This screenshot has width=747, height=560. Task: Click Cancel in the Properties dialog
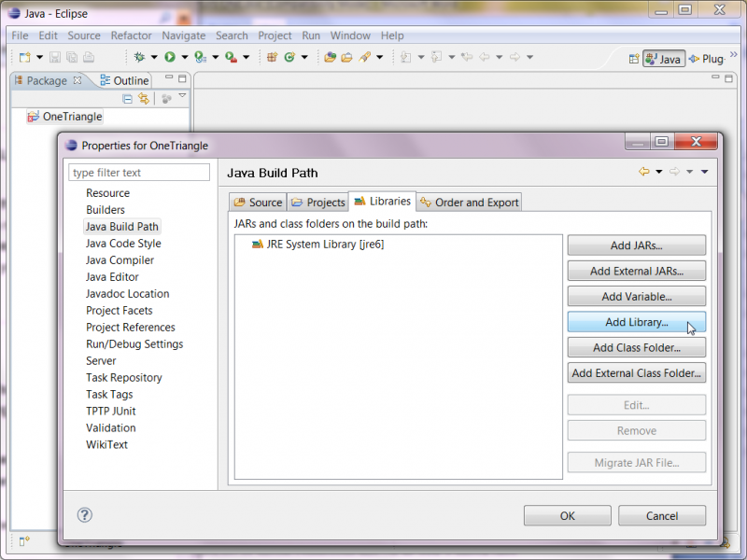pyautogui.click(x=662, y=516)
